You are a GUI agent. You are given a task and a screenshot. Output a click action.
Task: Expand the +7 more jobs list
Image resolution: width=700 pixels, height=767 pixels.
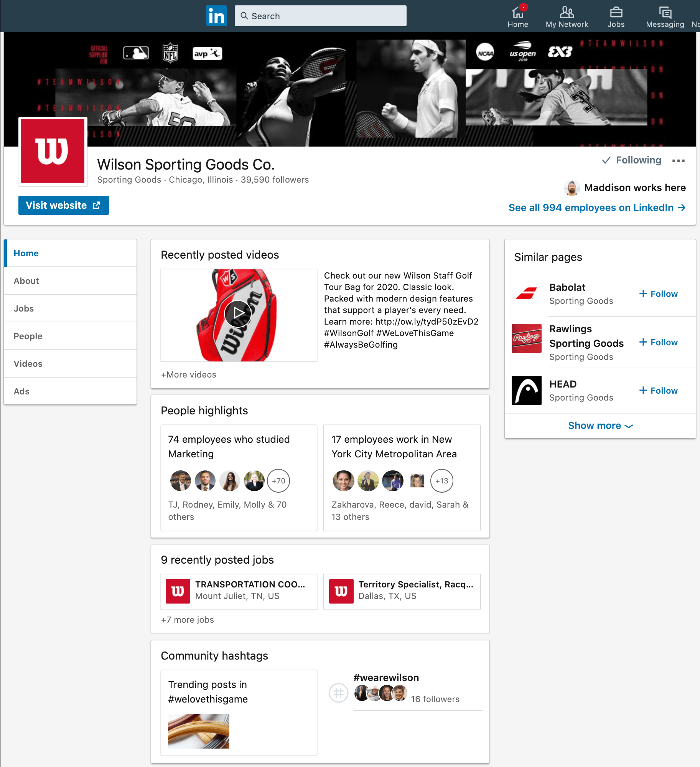tap(188, 619)
